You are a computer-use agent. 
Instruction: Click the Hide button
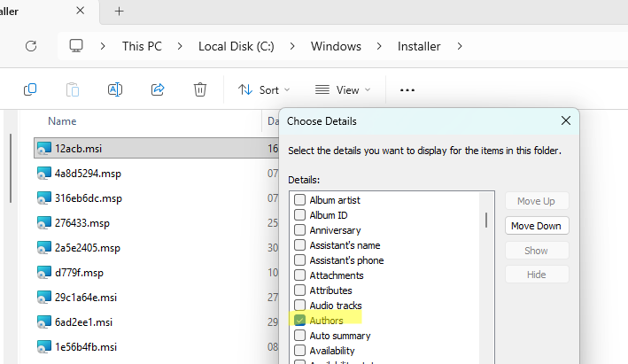click(537, 275)
